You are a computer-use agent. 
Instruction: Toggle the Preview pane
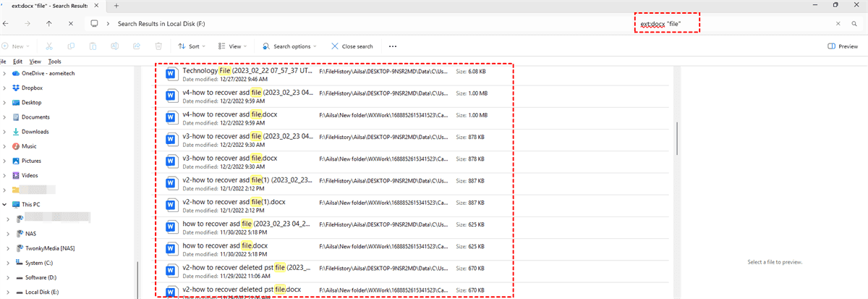[x=843, y=46]
